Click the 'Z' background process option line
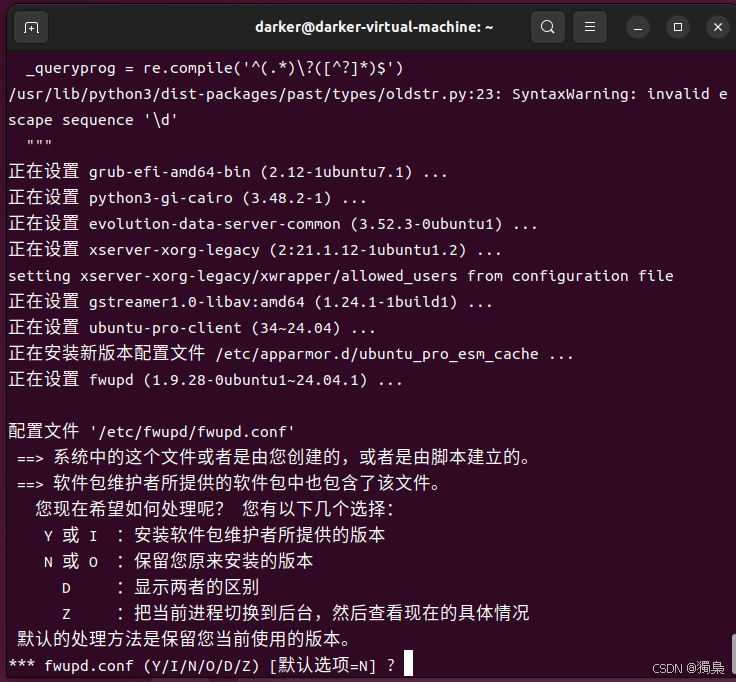Image resolution: width=736 pixels, height=682 pixels. 295,613
